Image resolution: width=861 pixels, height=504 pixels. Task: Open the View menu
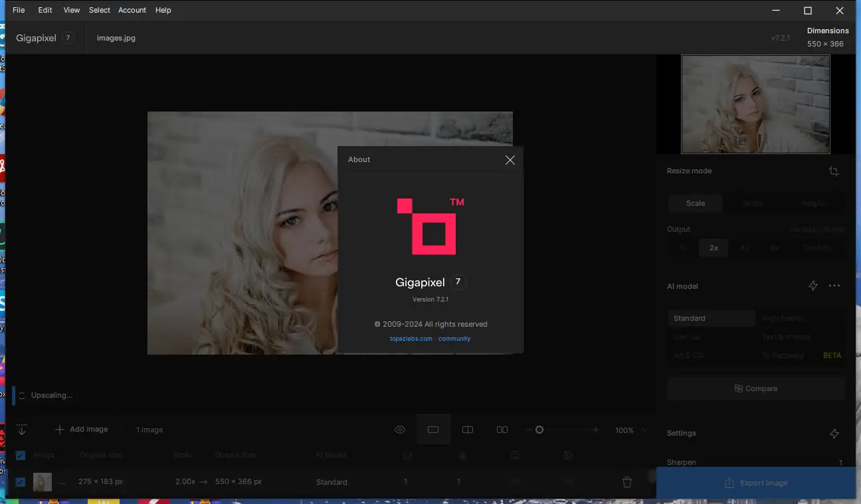tap(72, 10)
